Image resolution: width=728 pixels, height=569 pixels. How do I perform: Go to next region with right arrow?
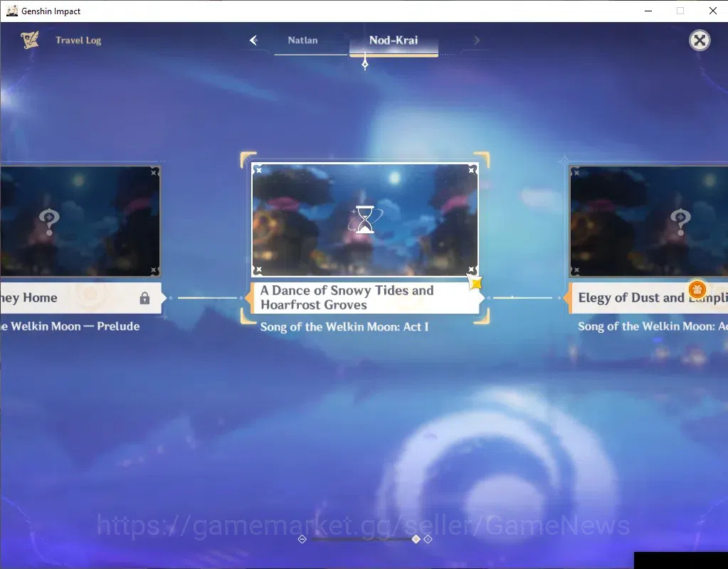(x=477, y=41)
